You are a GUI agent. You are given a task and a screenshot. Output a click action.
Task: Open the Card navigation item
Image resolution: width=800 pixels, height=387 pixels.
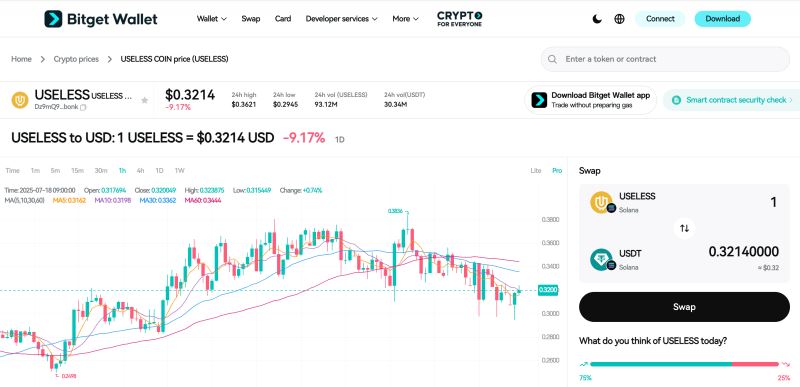point(283,19)
